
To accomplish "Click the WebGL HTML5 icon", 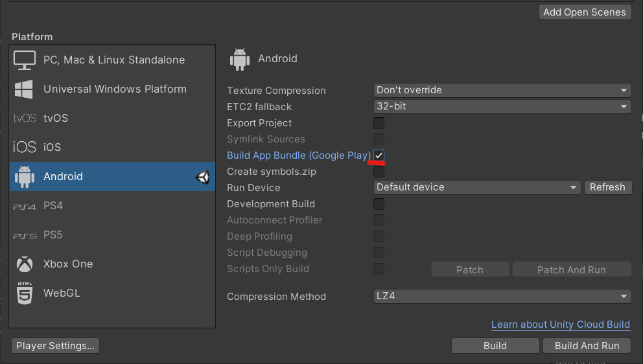I will 25,293.
